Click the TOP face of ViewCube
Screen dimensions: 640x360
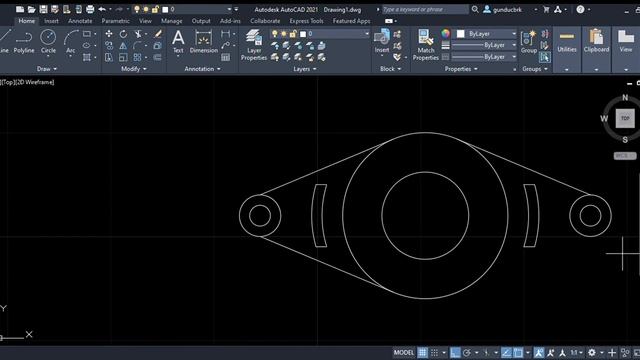[x=625, y=118]
